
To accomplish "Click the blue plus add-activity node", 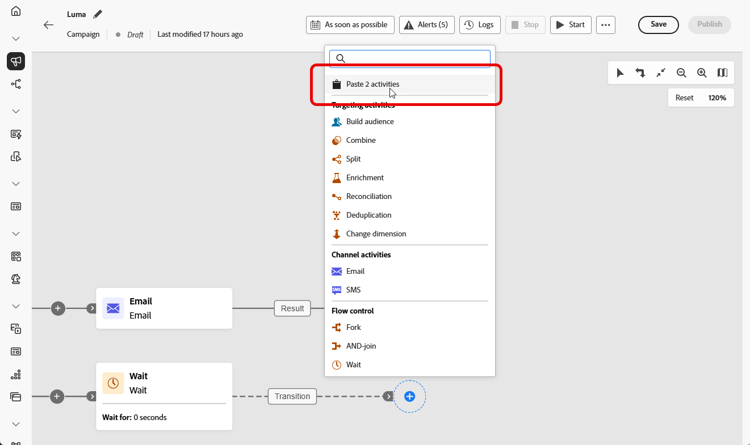I will tap(409, 397).
